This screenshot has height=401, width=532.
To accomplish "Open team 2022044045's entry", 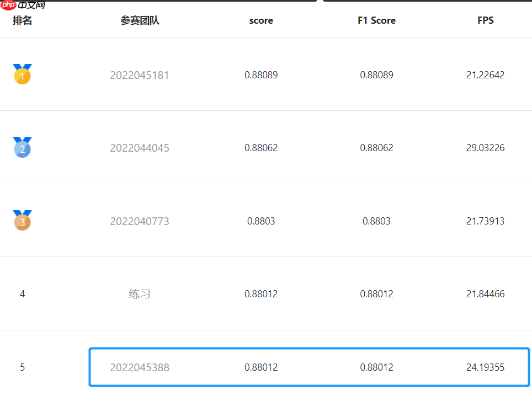I will pos(139,148).
